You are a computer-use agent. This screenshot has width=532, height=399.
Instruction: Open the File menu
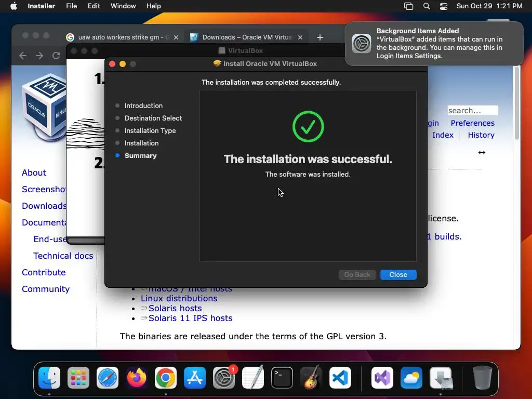point(71,6)
